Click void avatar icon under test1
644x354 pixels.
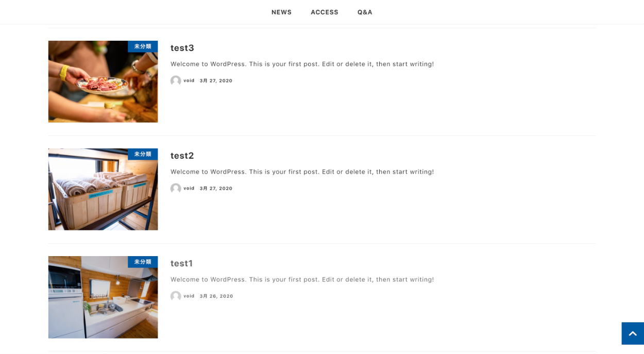[x=176, y=296]
